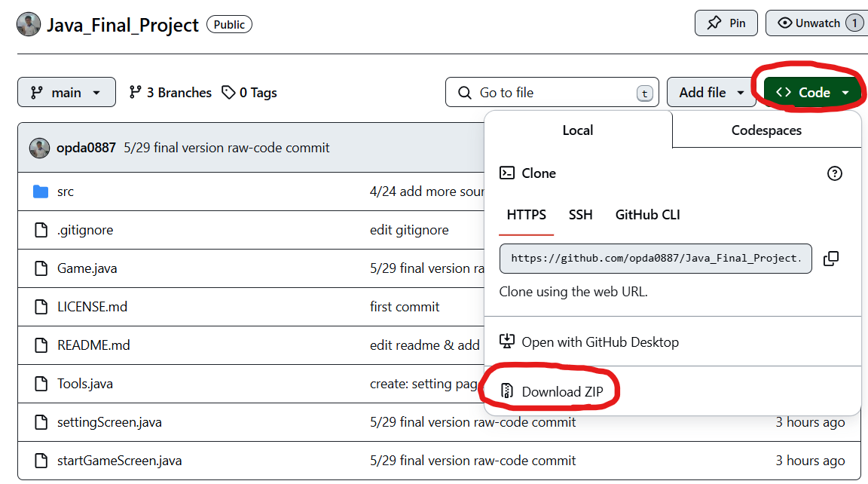Viewport: 868px width, 484px height.
Task: Click the file icon beside startGameScreen.java
Action: (x=41, y=461)
